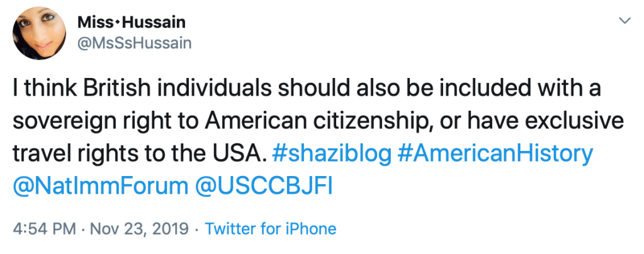Open the Twitter for iPhone source link
Screen dimensions: 644x254
(271, 229)
